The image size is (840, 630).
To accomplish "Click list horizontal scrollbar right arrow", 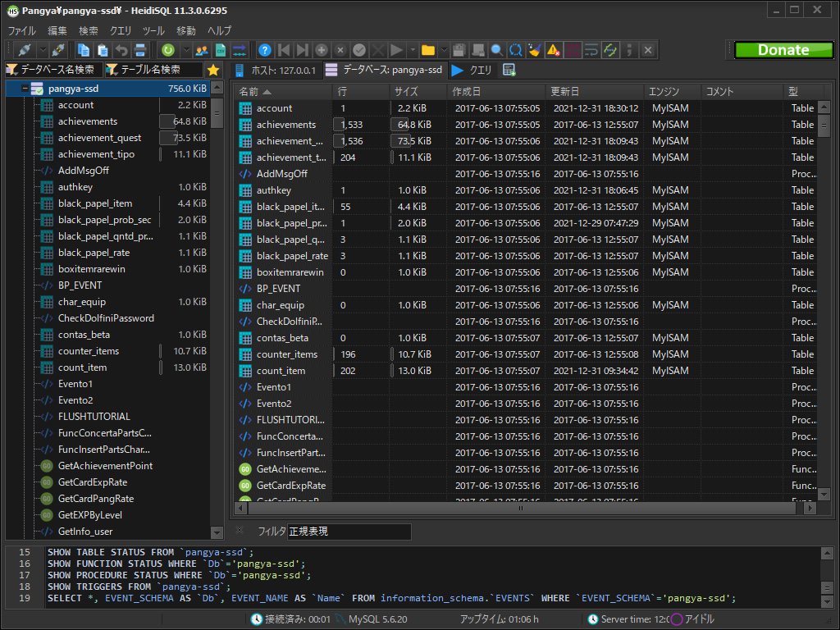I will tap(810, 508).
